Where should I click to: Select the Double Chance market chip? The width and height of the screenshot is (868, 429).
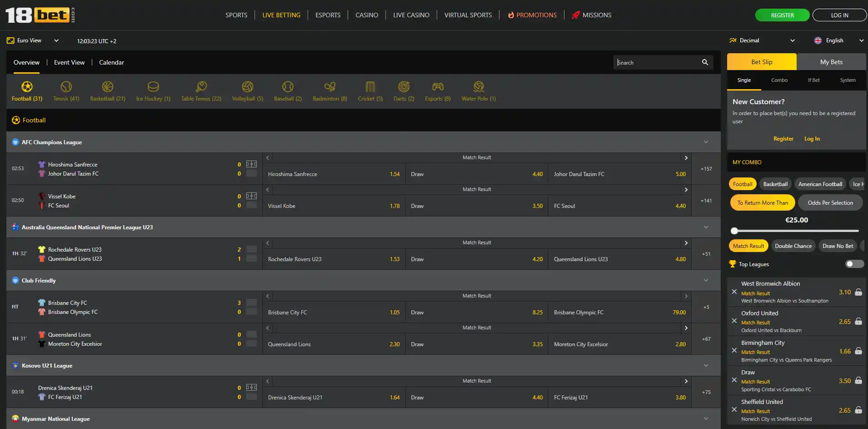pyautogui.click(x=793, y=246)
